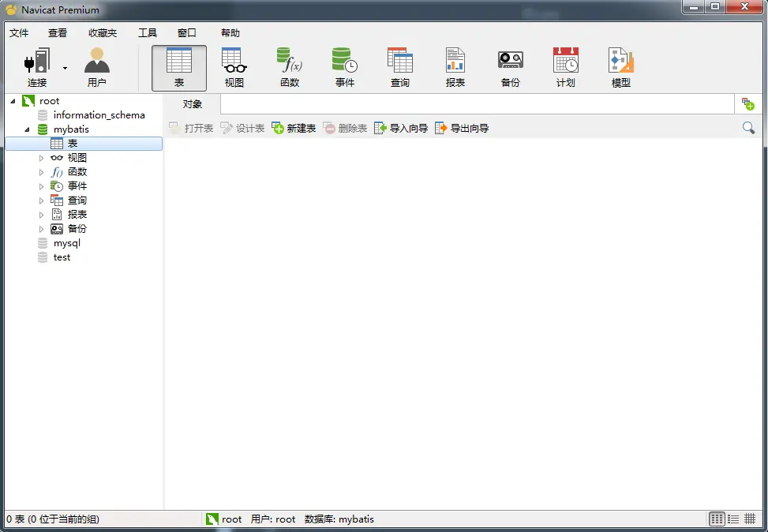Viewport: 768px width, 532px height.
Task: Open the 窗口 menu
Action: tap(186, 33)
